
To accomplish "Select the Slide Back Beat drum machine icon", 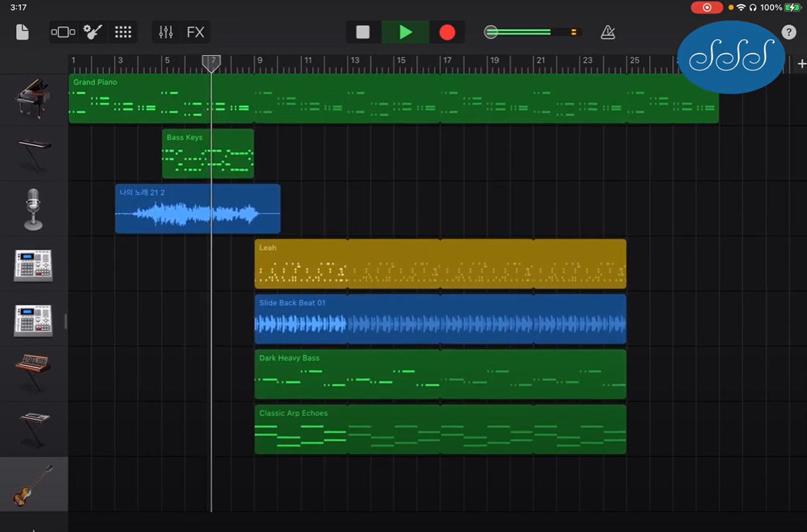I will [33, 320].
